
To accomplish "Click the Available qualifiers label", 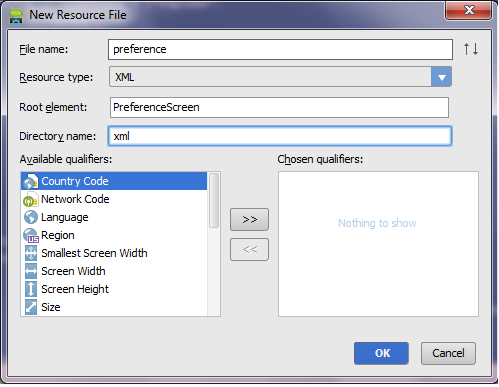I will coord(66,159).
